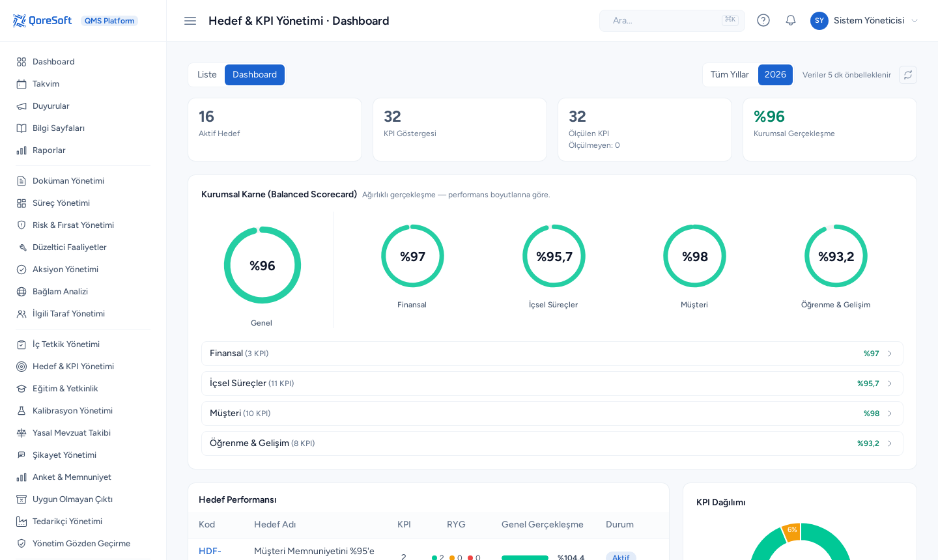
Task: Click the Kalibrasyon Yönetimi flask icon
Action: (21, 411)
